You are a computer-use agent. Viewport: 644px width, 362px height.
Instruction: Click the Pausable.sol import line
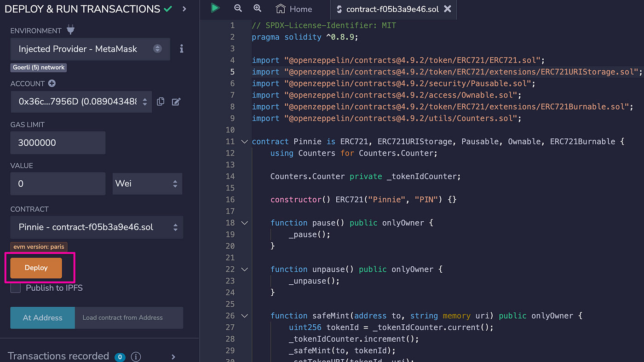click(394, 83)
